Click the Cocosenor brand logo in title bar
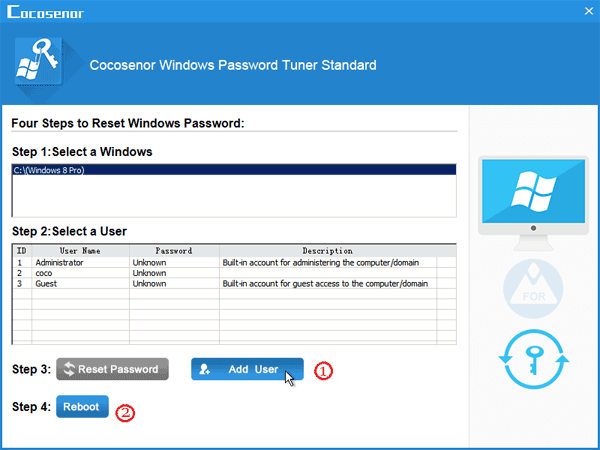Image resolution: width=600 pixels, height=450 pixels. (46, 12)
